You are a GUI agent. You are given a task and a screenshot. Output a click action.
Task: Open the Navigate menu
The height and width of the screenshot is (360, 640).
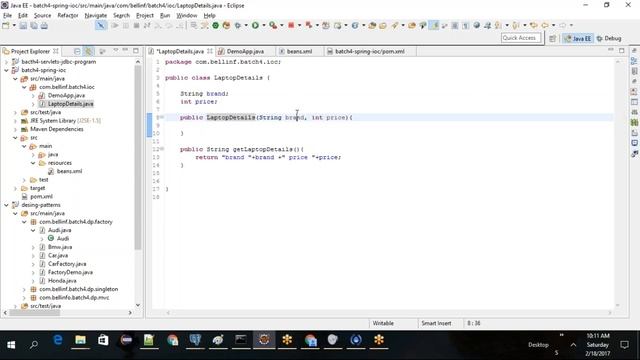pos(96,16)
